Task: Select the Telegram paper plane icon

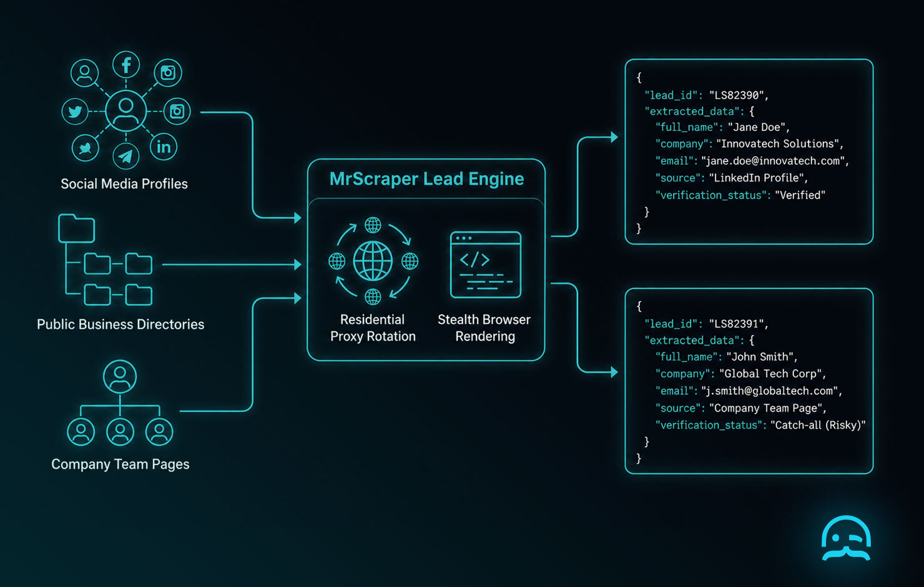Action: coord(126,156)
